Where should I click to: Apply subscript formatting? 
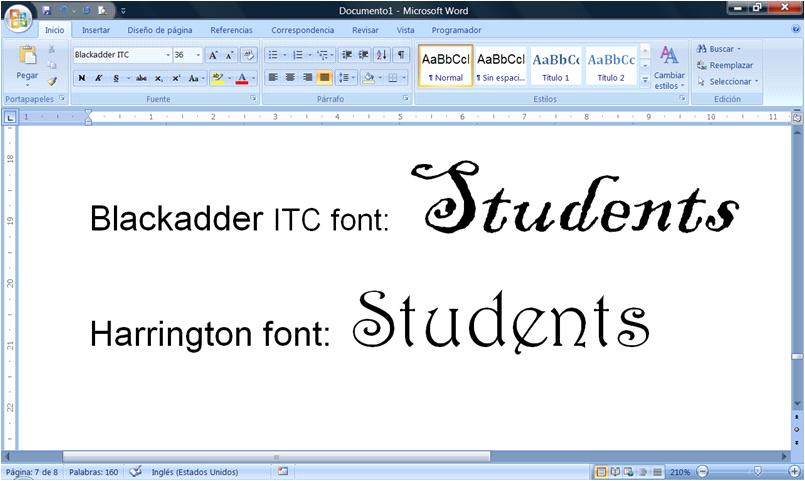[159, 78]
